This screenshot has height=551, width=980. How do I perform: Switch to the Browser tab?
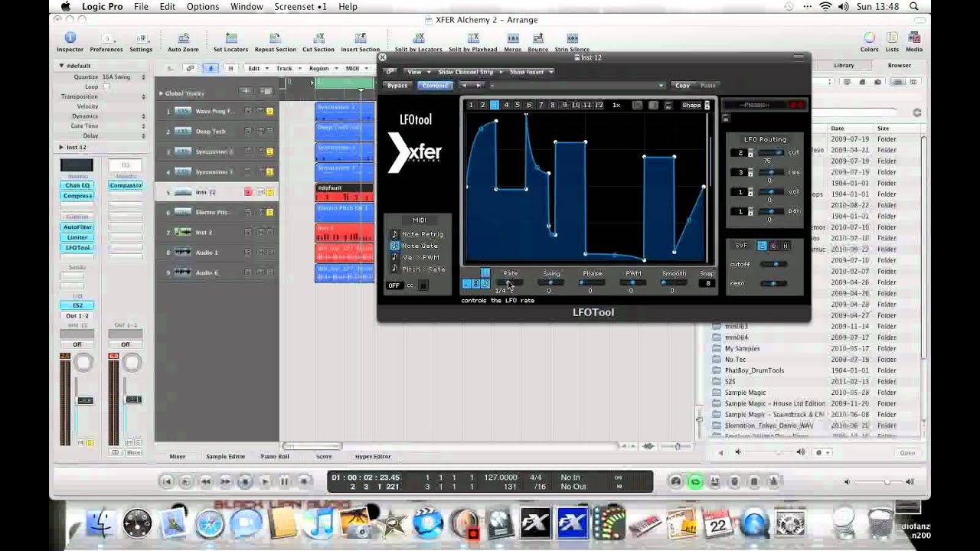899,65
